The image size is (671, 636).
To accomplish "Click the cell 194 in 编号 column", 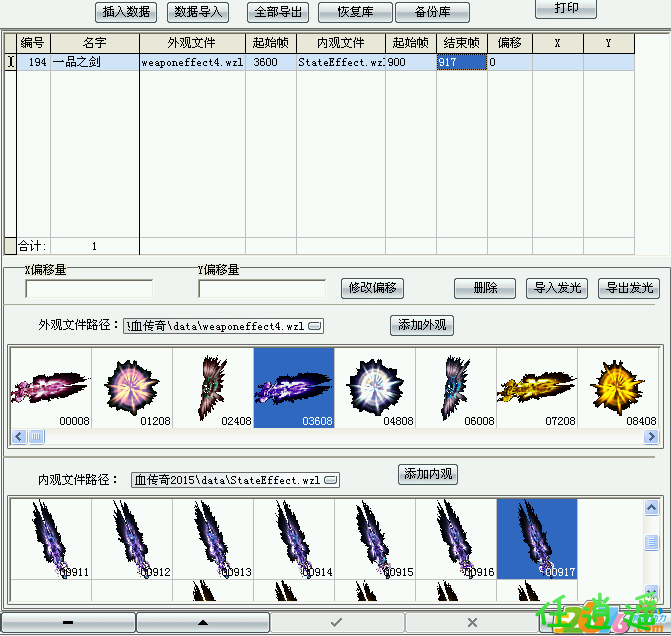I will (33, 62).
